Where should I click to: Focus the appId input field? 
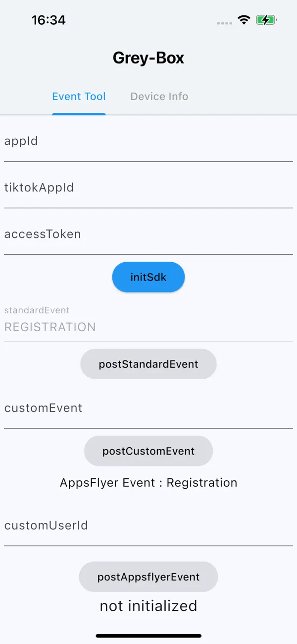point(148,141)
